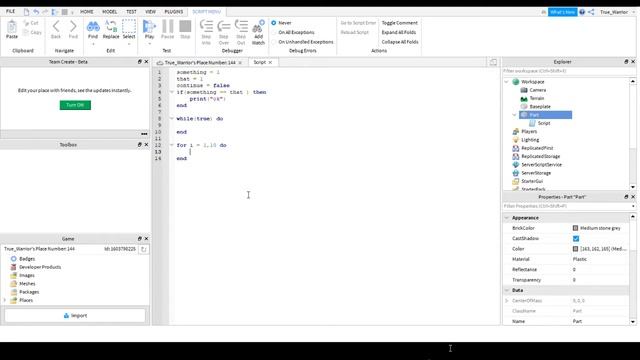Viewport: 640px width, 360px height.
Task: Click the redo arrow in quick access bar
Action: [x=45, y=12]
